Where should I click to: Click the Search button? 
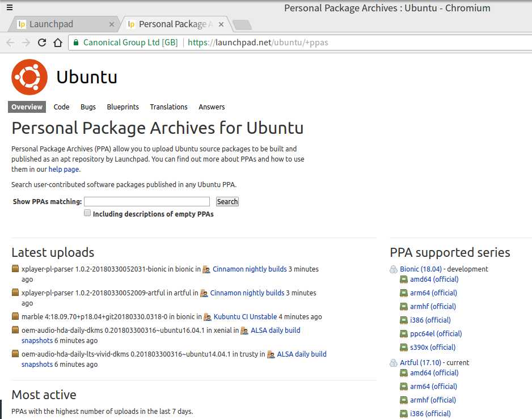[x=227, y=201]
